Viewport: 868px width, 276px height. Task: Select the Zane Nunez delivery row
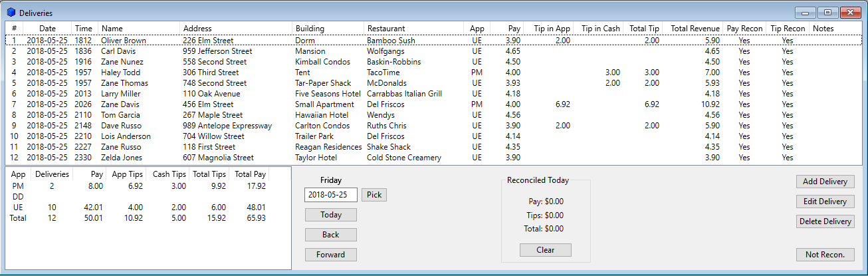coord(434,62)
